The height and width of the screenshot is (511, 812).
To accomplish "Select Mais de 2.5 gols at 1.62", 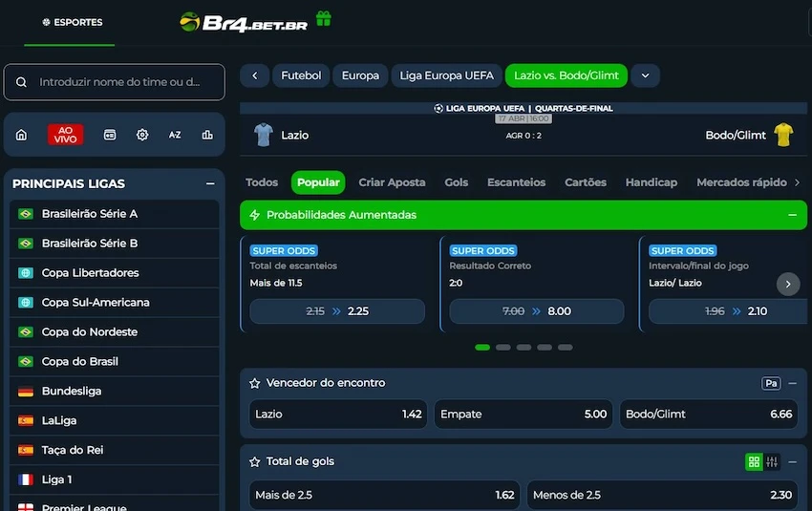I will tap(384, 495).
